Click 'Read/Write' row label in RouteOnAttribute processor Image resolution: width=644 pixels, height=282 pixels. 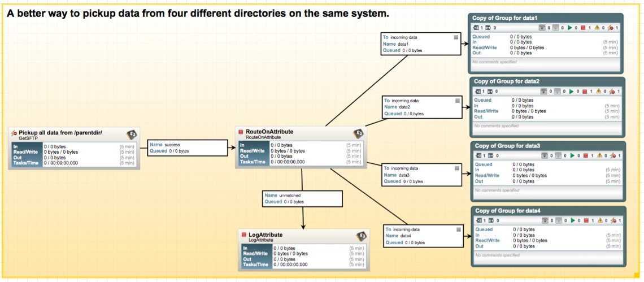tap(252, 150)
